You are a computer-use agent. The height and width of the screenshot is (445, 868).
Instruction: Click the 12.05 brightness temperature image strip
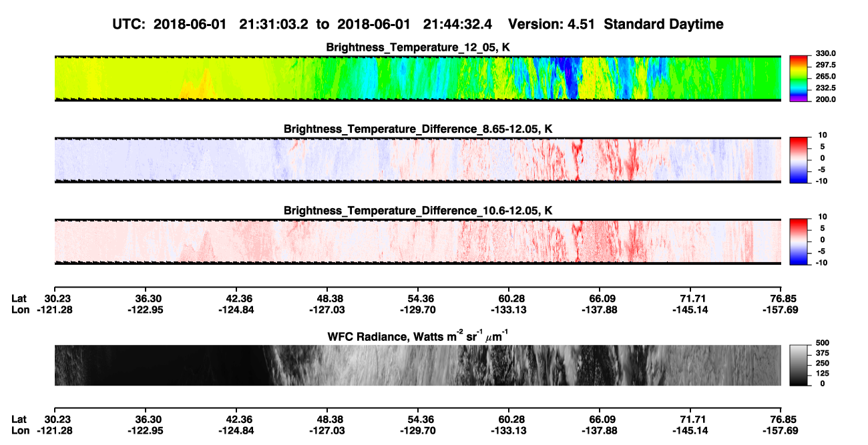[x=418, y=78]
